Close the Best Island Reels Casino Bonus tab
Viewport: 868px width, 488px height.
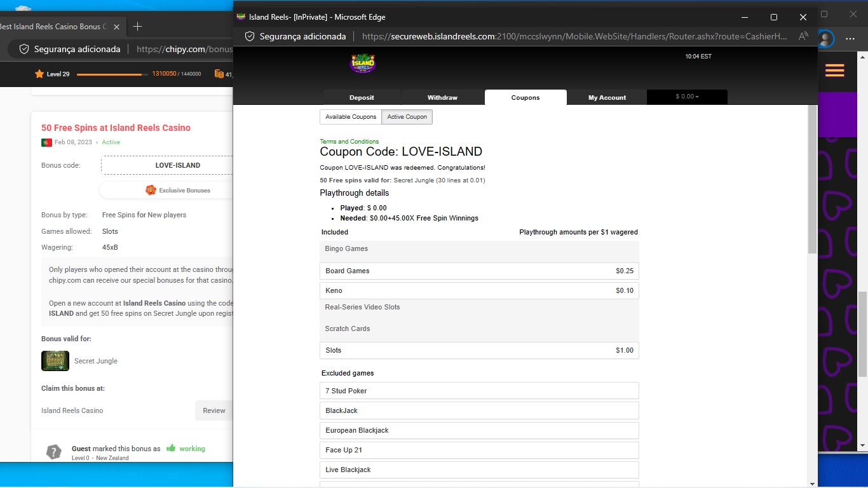tap(116, 27)
